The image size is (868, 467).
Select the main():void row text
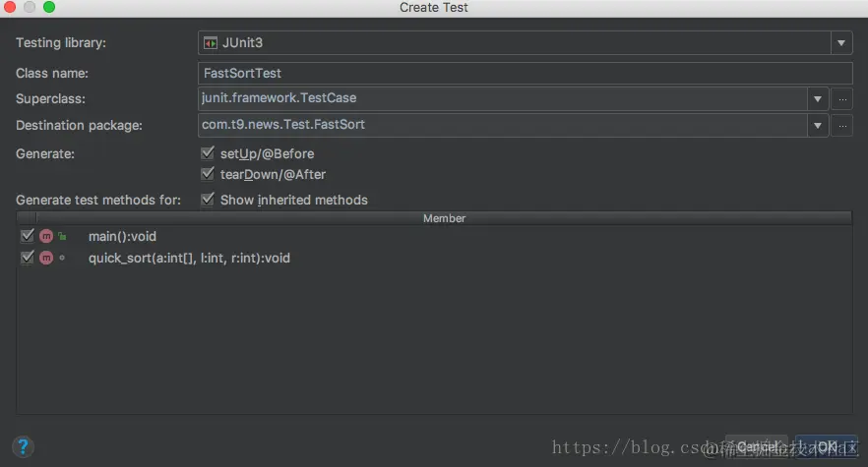pos(122,236)
